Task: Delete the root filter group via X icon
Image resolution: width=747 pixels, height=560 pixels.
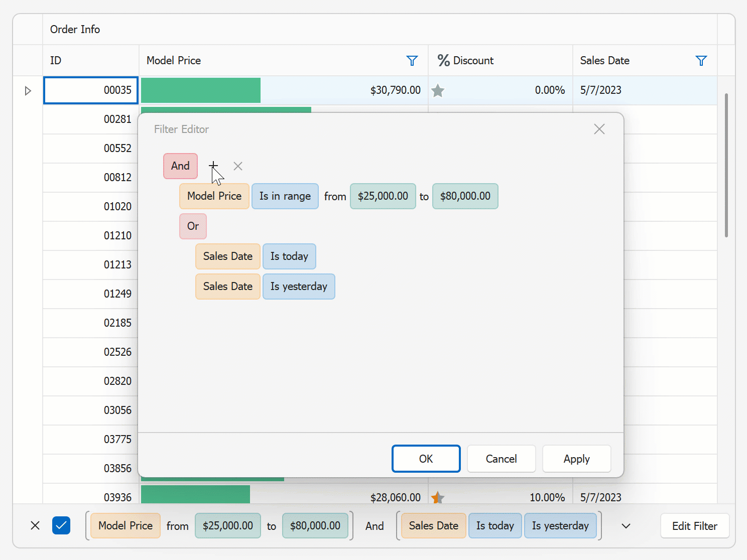Action: [x=237, y=166]
